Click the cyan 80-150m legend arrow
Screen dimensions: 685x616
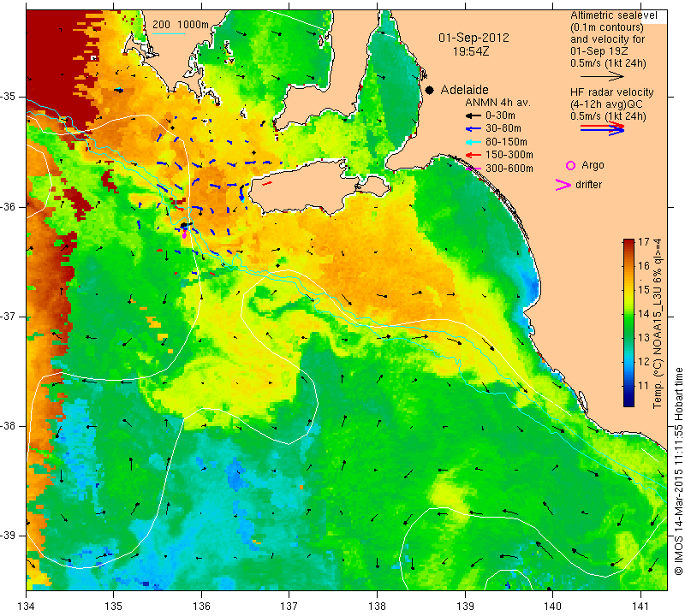tap(473, 142)
